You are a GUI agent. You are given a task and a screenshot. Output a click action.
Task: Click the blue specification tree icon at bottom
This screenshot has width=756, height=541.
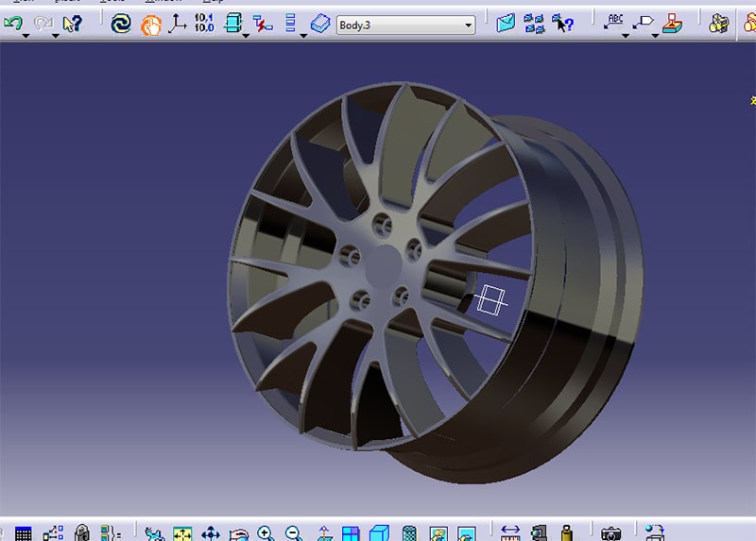coord(53,533)
